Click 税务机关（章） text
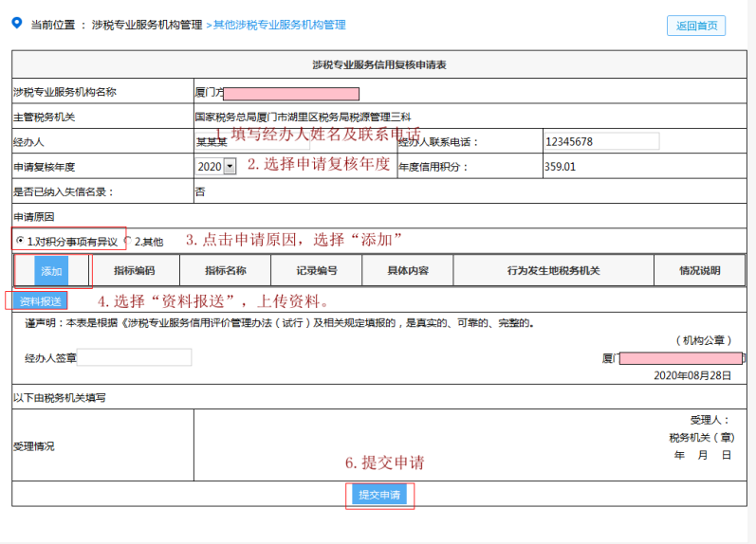 [702, 438]
